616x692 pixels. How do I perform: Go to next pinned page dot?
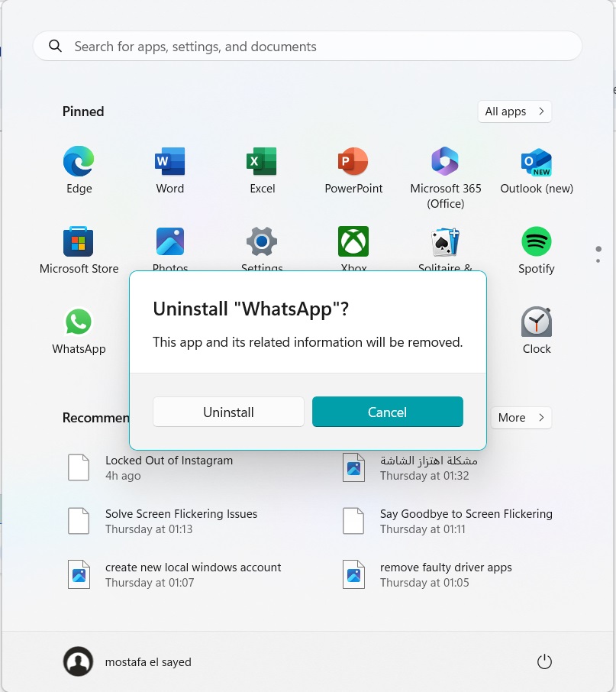point(598,260)
